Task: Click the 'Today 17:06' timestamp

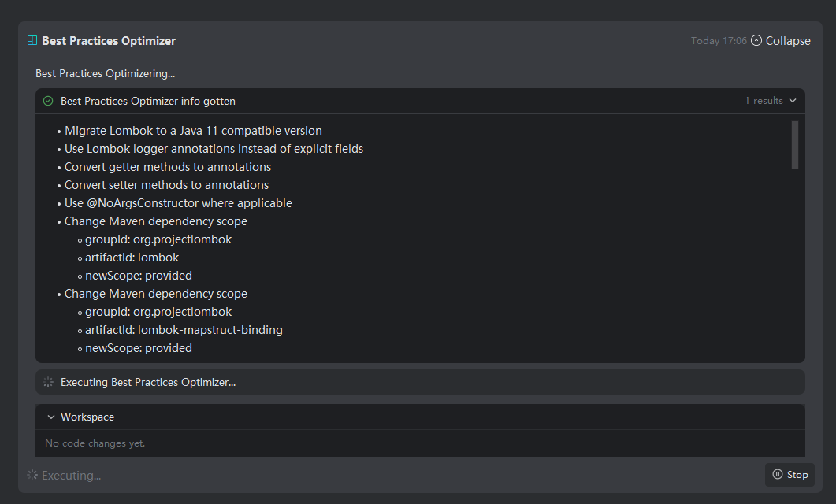Action: coord(719,41)
